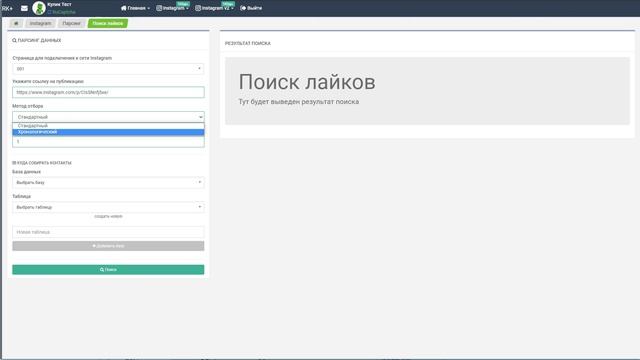Click the home breadcrumb icon
The width and height of the screenshot is (640, 360).
(16, 23)
